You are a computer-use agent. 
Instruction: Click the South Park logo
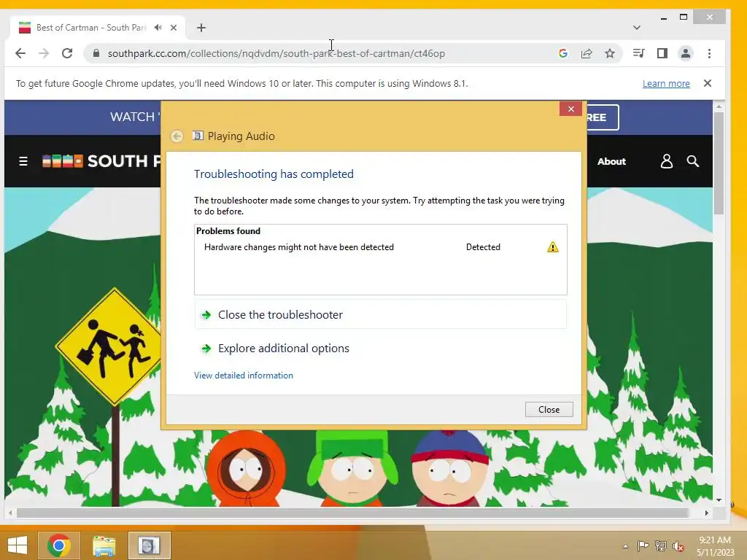[x=101, y=161]
